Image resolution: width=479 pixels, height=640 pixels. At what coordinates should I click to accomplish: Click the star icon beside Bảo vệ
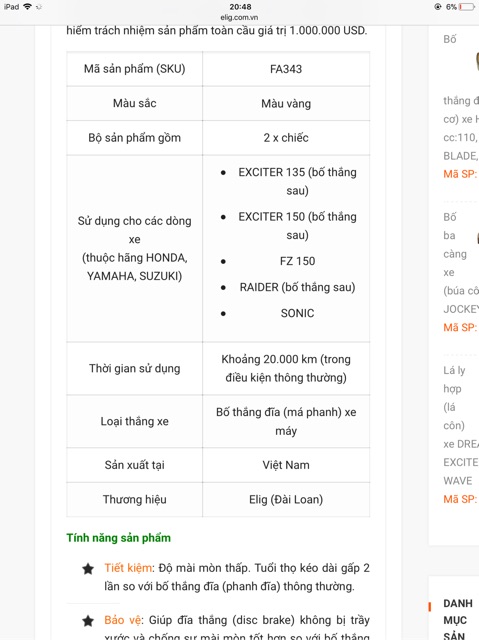(x=88, y=621)
